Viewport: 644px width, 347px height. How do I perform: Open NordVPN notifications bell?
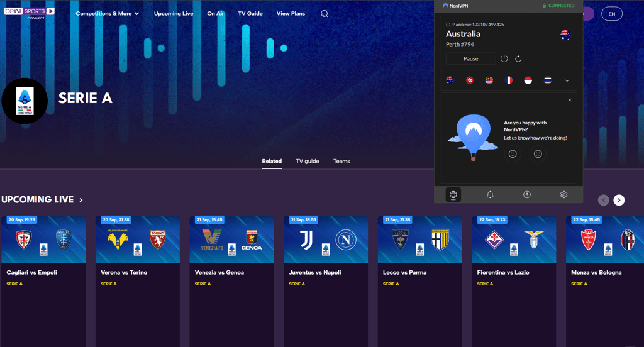[x=490, y=195]
